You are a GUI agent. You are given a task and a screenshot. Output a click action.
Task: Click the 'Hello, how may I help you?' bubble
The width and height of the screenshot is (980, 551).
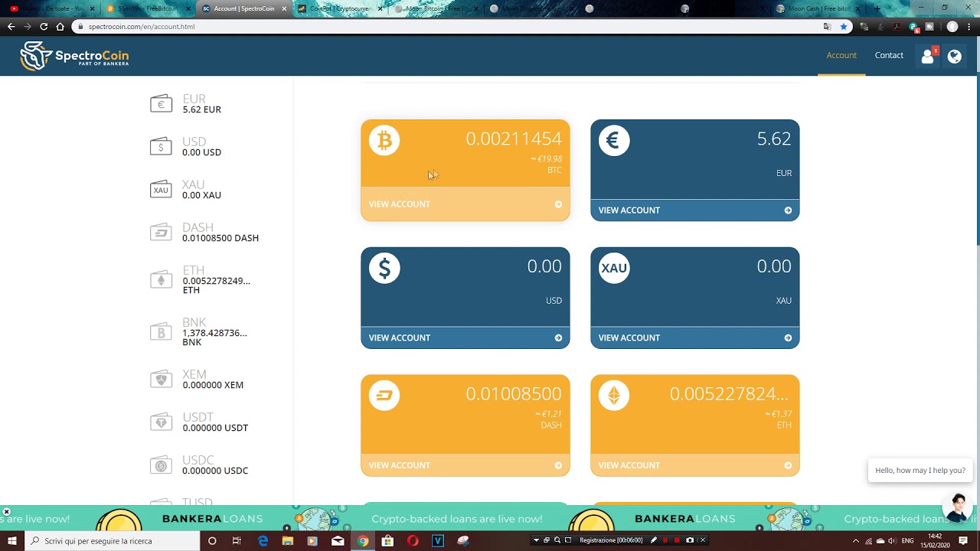(920, 470)
